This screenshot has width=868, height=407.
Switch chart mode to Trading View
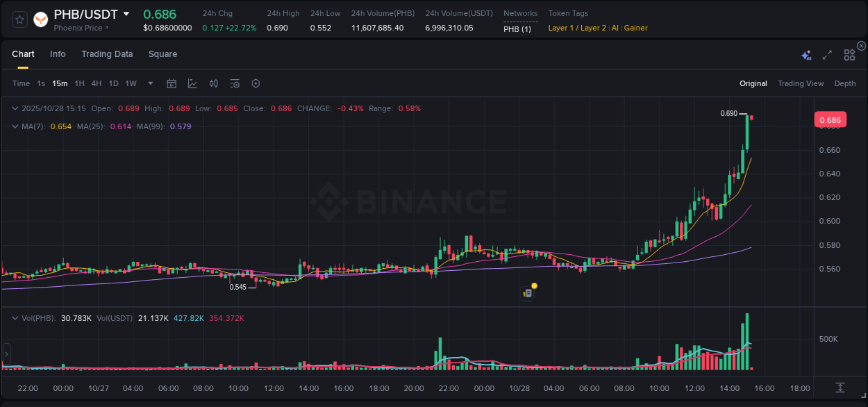pyautogui.click(x=801, y=83)
